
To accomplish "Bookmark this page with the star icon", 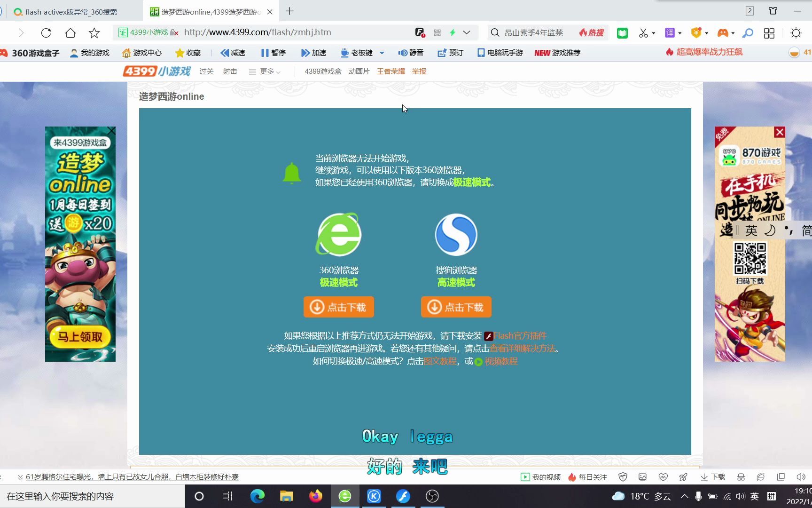I will point(94,33).
